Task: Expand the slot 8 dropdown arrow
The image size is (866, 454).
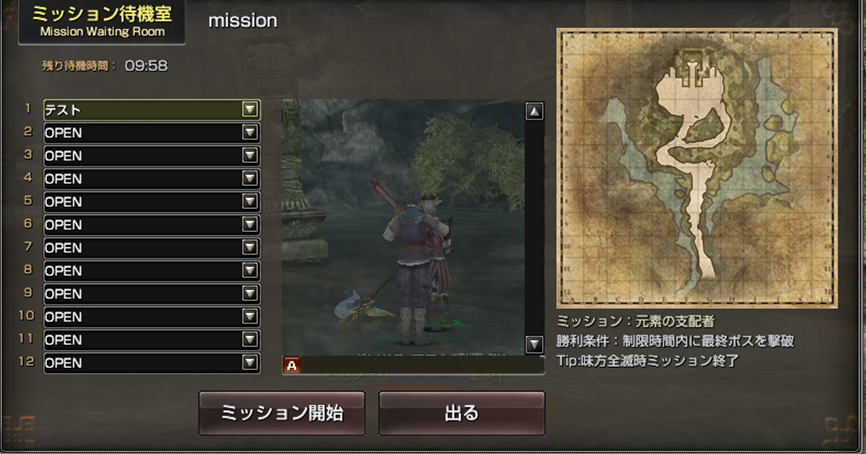Action: pos(250,271)
